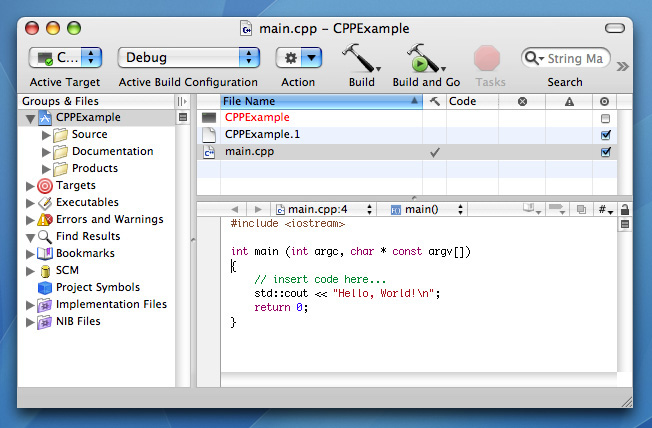Open Active Build Configuration Debug dropdown

click(x=189, y=58)
